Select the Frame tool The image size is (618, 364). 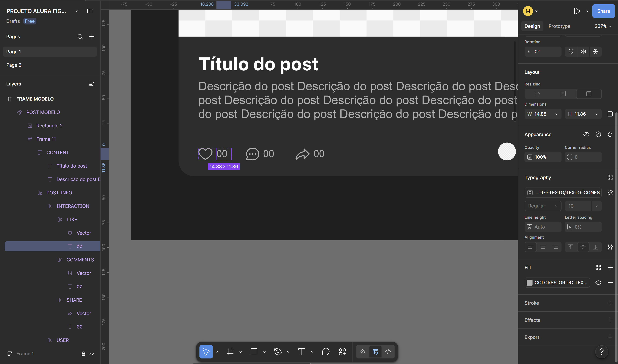[230, 352]
